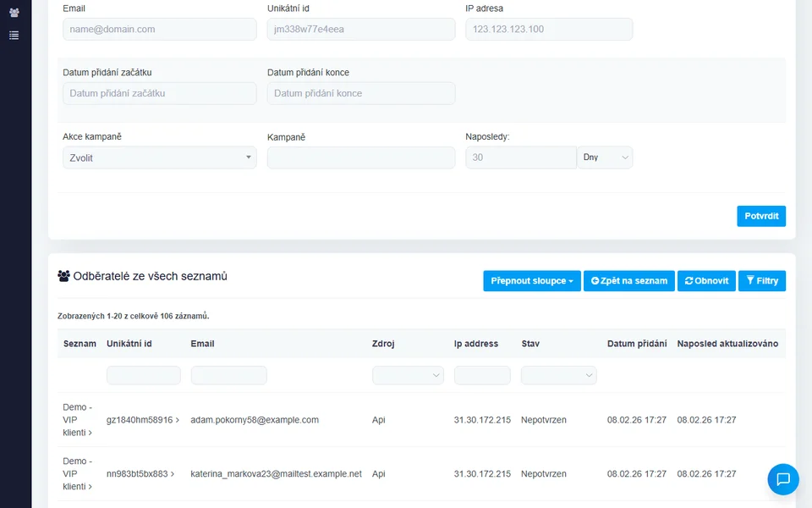Click the IP adresa input field
812x508 pixels.
548,29
